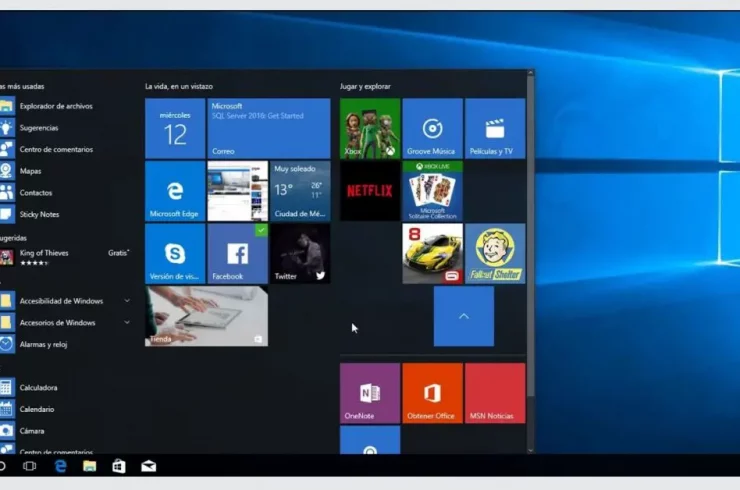Open the Facebook tile
This screenshot has width=740, height=490.
pos(237,253)
